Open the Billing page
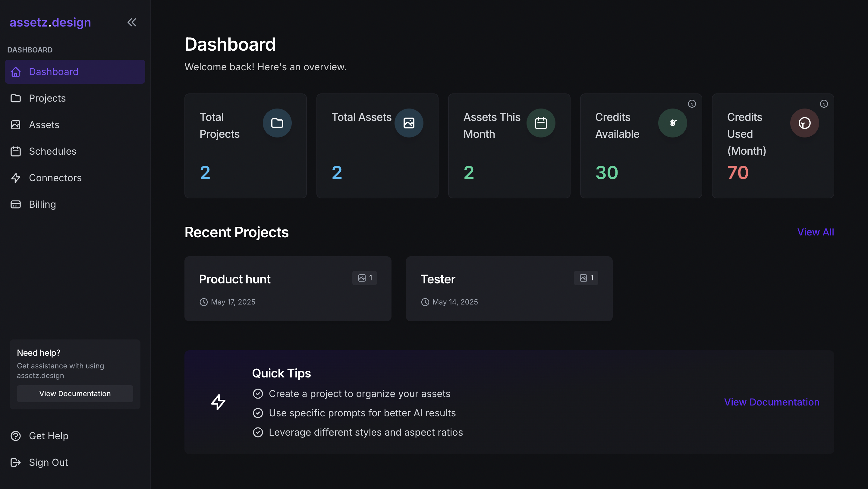The image size is (868, 489). click(x=42, y=204)
